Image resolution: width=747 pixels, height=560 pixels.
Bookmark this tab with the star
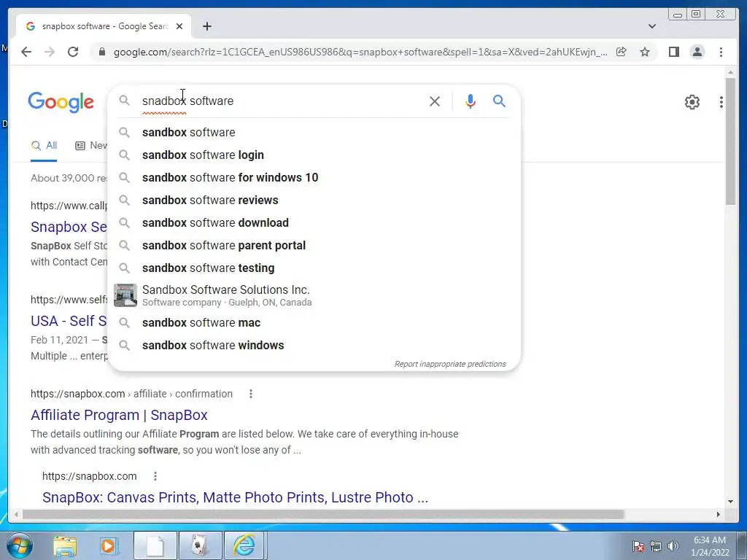pos(645,52)
